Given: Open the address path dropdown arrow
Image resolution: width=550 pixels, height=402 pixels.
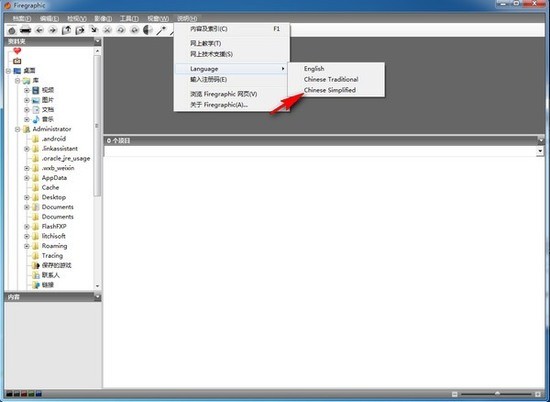Looking at the screenshot, I should click(540, 151).
